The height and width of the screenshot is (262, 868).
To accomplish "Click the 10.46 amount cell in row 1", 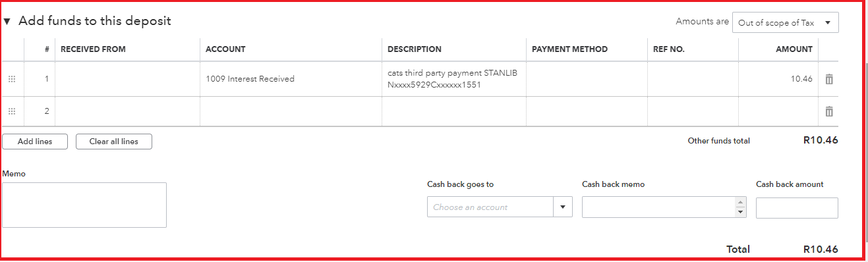I will point(778,79).
